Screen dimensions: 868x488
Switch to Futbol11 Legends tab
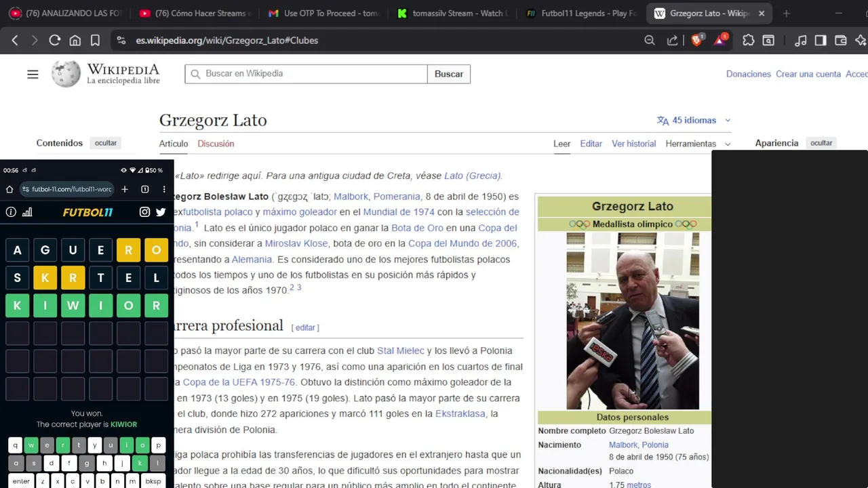[x=580, y=13]
